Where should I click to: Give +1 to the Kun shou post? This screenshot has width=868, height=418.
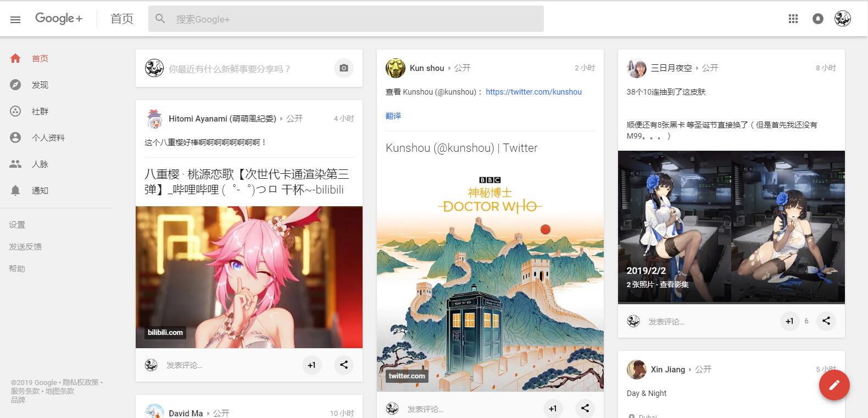tap(553, 408)
